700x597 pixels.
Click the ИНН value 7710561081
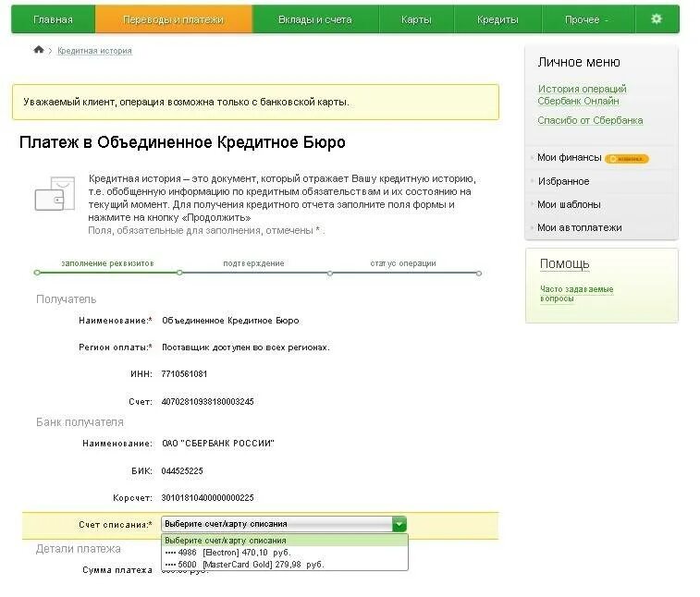(x=184, y=374)
